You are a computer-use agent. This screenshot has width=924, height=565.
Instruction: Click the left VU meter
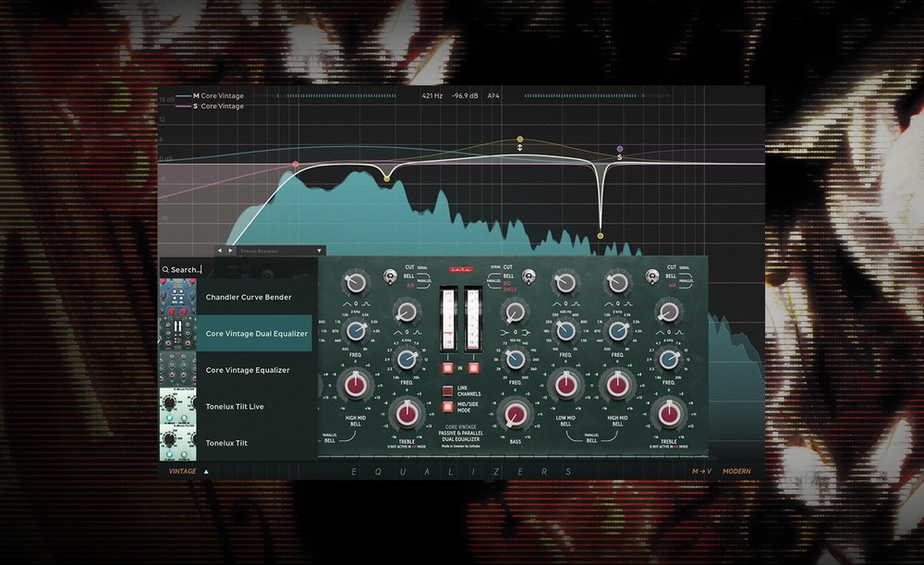click(x=448, y=319)
